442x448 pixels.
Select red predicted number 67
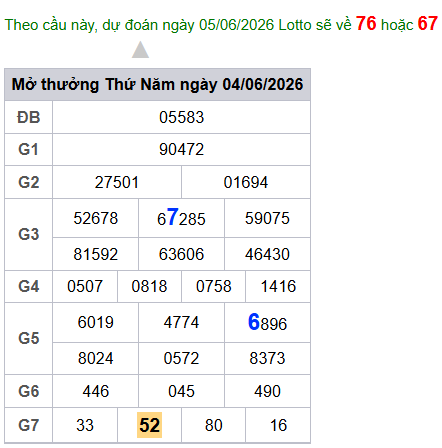[428, 24]
